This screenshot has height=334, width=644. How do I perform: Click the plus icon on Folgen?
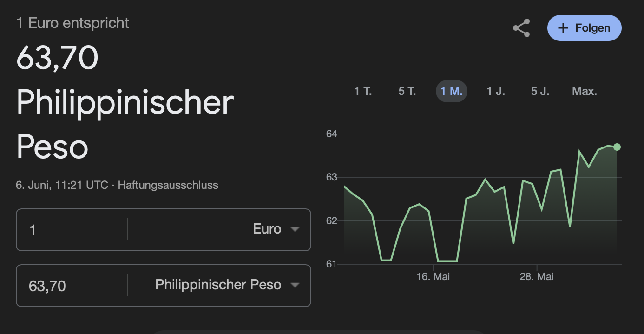pyautogui.click(x=563, y=28)
